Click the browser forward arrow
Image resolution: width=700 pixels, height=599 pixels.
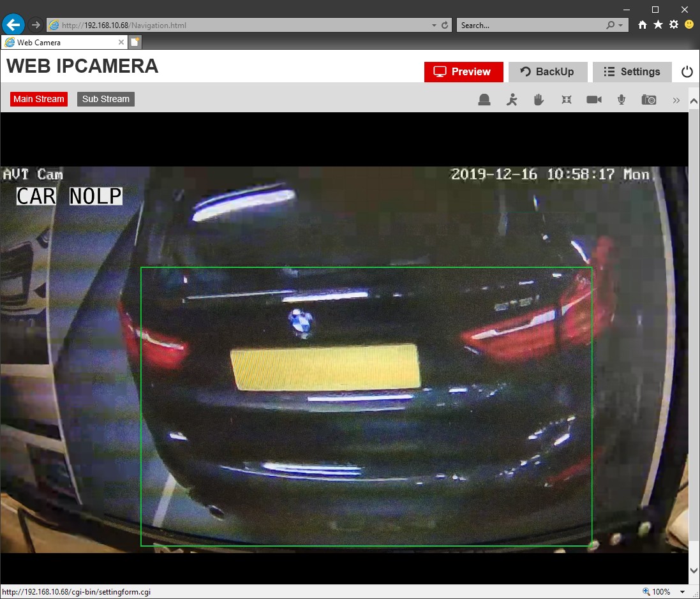click(x=36, y=25)
